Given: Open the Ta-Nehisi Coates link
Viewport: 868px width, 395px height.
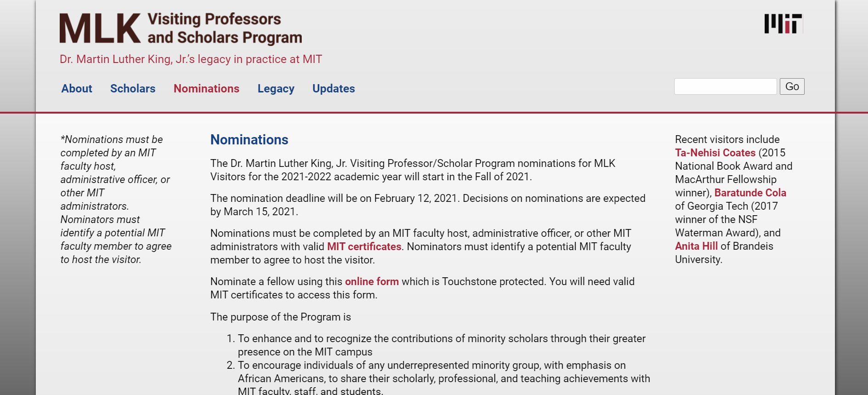Looking at the screenshot, I should 715,153.
